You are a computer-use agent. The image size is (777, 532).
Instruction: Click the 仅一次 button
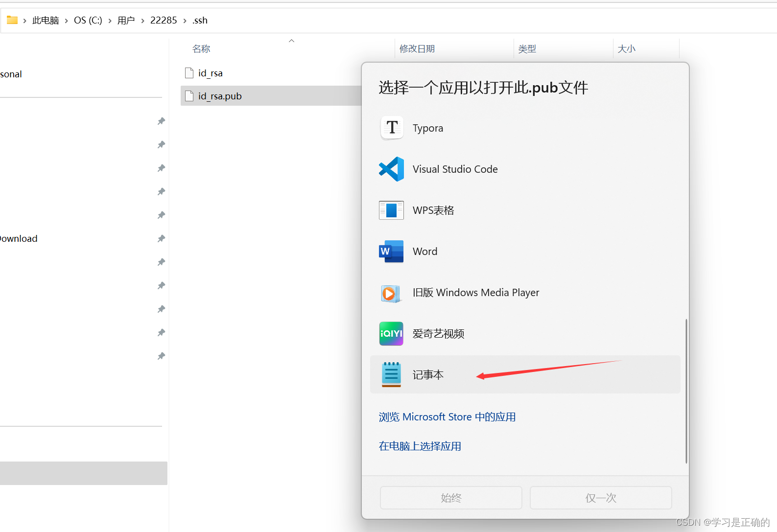tap(601, 498)
